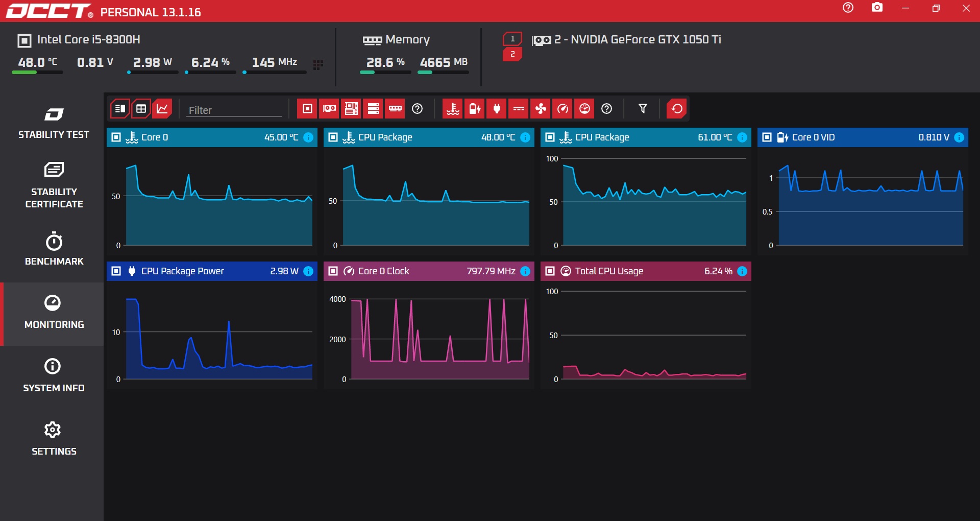
Task: Show info for 48.00 °C CPU Package graph
Action: [525, 137]
